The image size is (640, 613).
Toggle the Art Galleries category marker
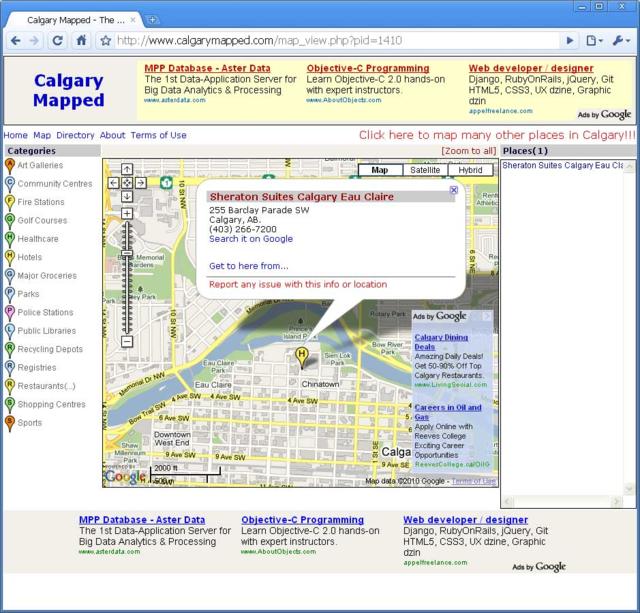coord(10,166)
